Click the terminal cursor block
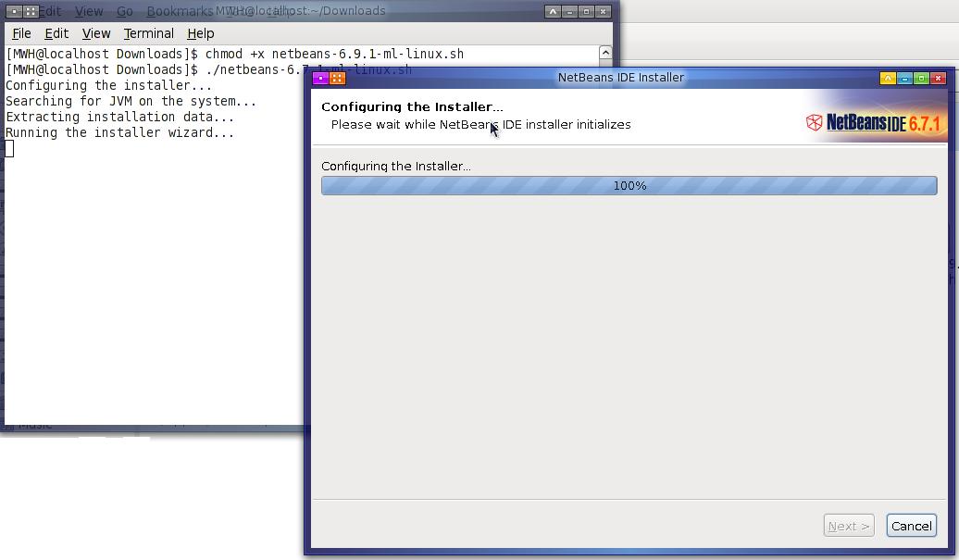The width and height of the screenshot is (959, 560). point(9,148)
